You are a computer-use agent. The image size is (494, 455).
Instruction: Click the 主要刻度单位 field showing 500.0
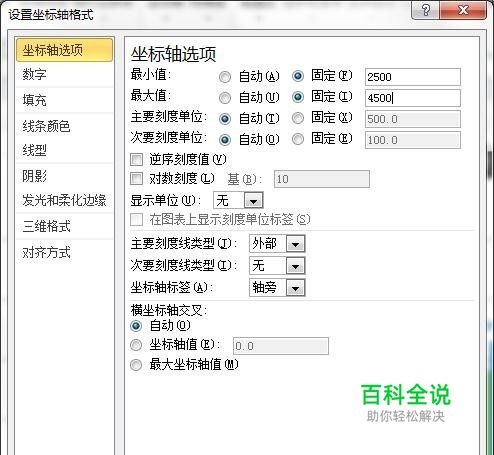(413, 119)
